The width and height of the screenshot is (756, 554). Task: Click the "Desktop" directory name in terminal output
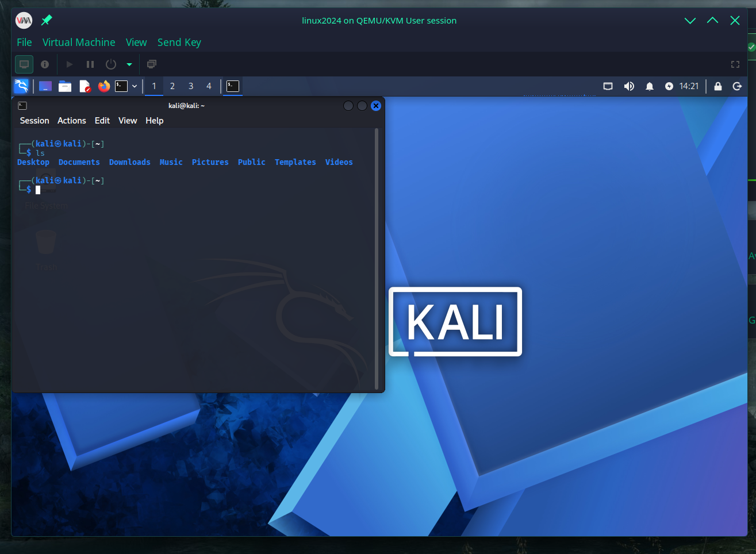coord(33,162)
